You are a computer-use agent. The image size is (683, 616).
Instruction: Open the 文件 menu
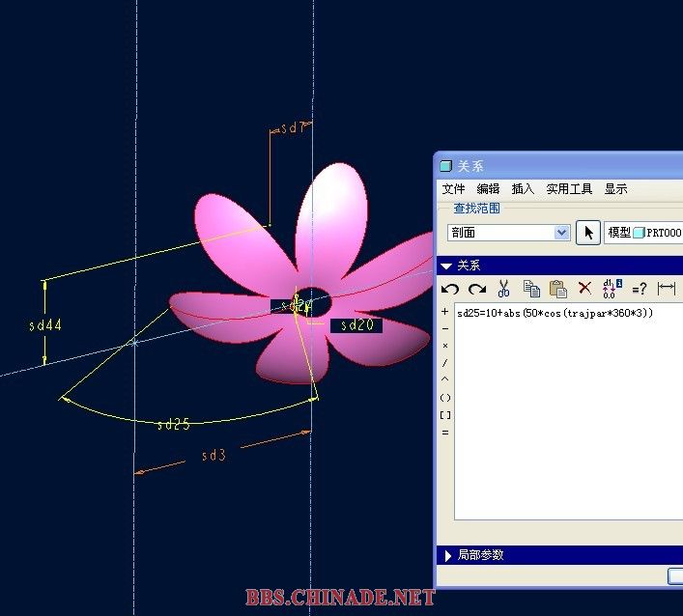point(453,189)
